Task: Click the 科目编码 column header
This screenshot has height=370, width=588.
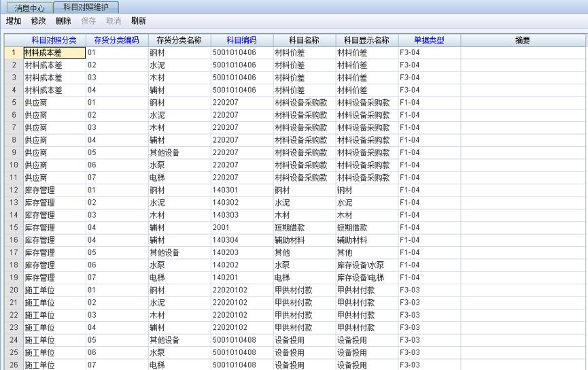Action: coord(242,40)
